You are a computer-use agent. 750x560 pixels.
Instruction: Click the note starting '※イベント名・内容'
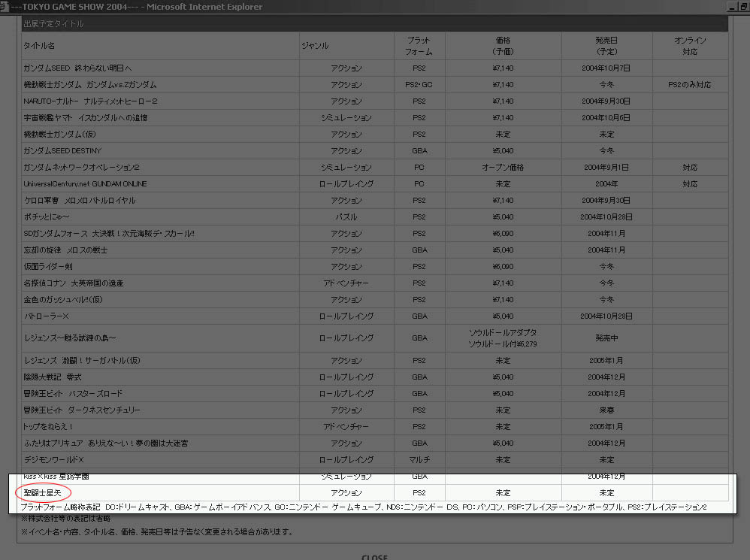[x=157, y=531]
